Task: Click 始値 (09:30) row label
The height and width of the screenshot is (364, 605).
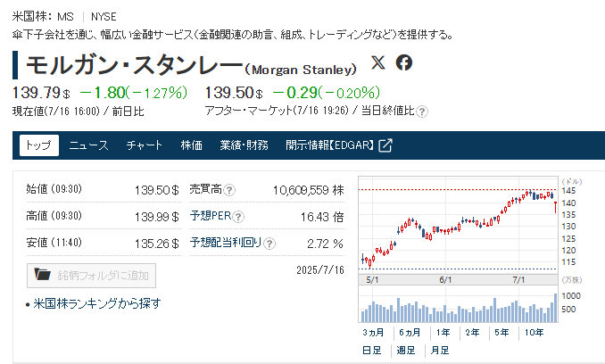Action: 54,189
